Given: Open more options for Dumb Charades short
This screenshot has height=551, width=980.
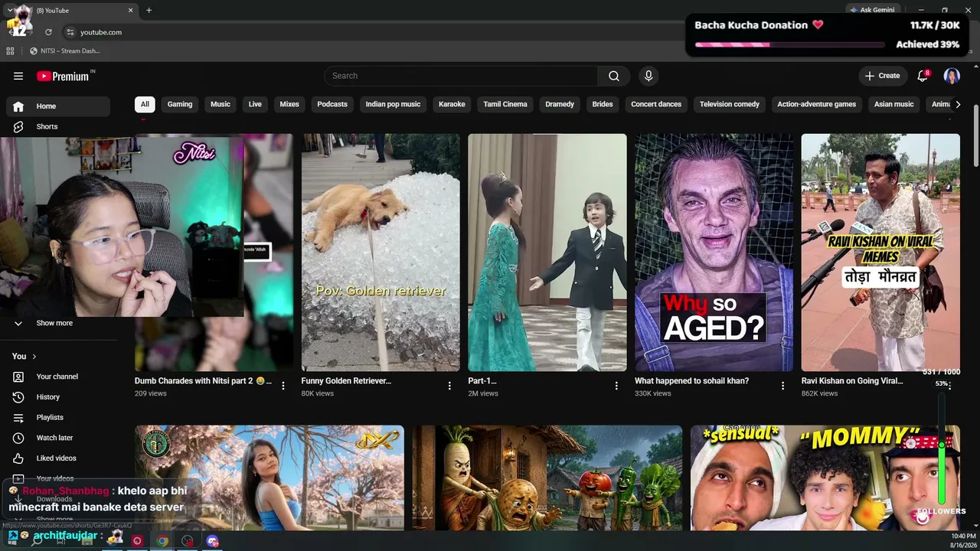Looking at the screenshot, I should tap(283, 386).
